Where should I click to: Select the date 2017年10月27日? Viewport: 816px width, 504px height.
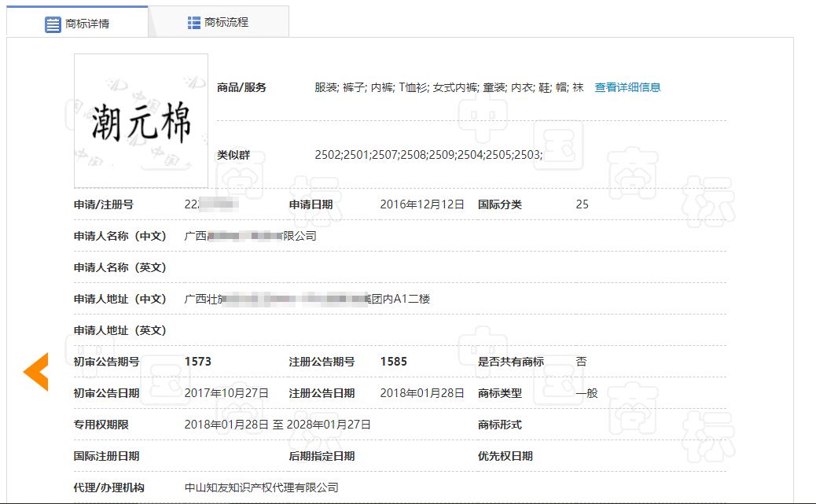(226, 393)
